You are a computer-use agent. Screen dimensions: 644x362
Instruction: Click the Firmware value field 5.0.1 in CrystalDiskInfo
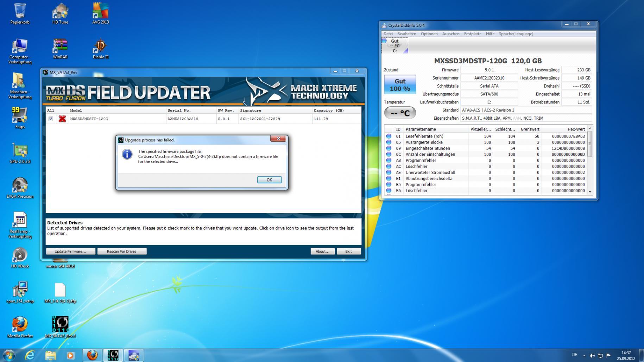click(489, 70)
